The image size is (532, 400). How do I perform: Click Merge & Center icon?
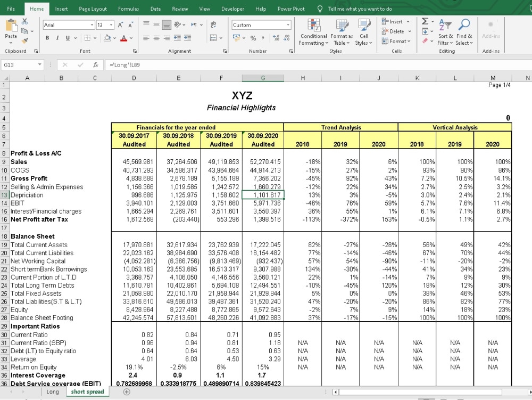point(213,38)
